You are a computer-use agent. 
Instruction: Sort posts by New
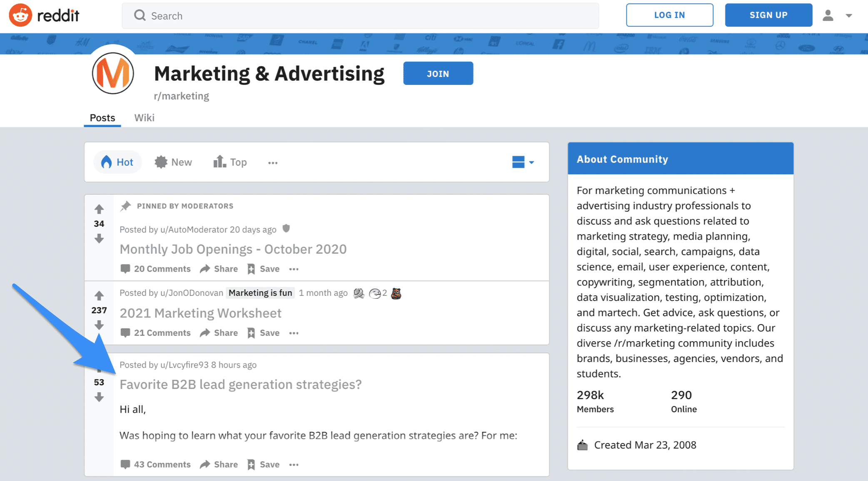coord(173,162)
